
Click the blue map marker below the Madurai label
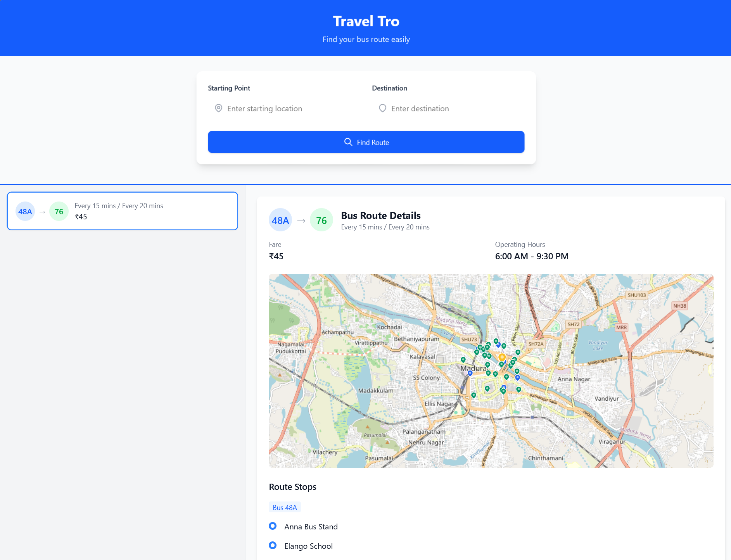tap(470, 374)
